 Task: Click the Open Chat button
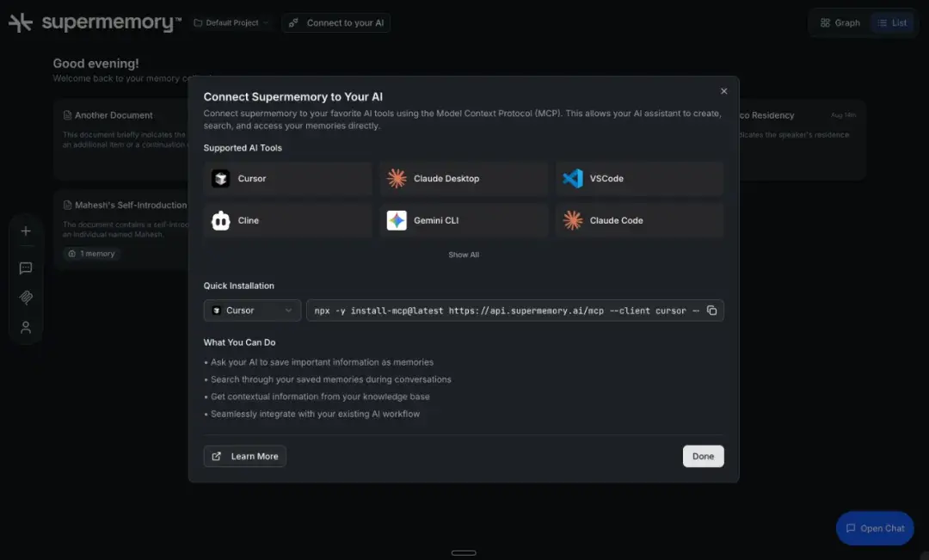875,528
